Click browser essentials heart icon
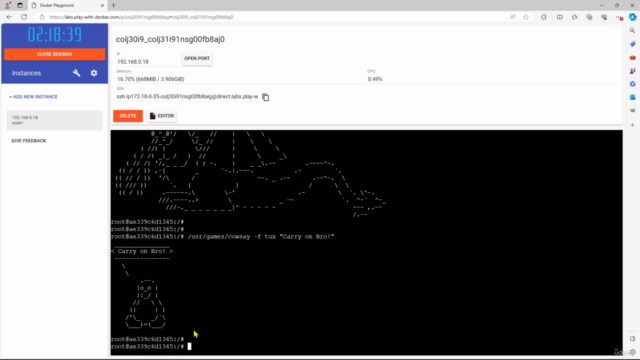Viewport: 640px width, 360px height. (x=604, y=17)
